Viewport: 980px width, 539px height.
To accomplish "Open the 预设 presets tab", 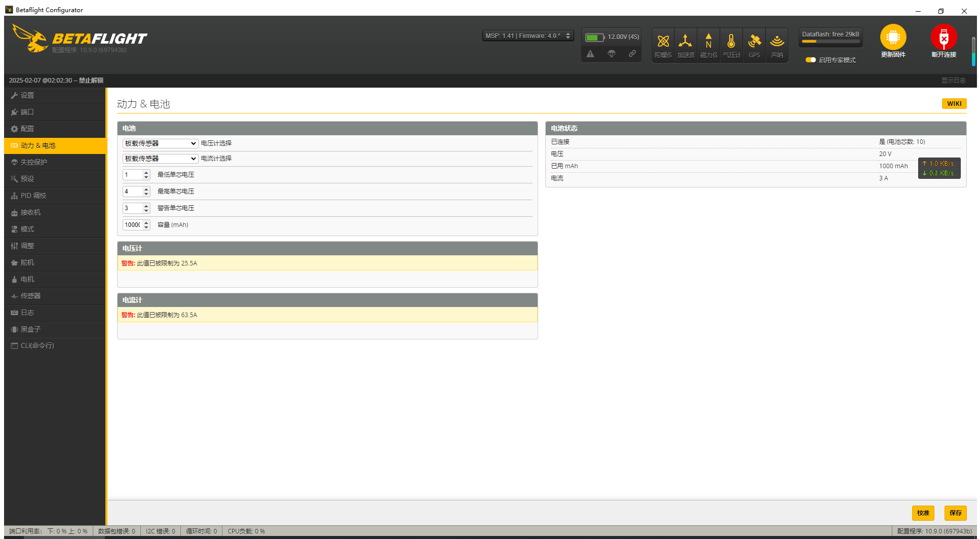I will point(55,179).
